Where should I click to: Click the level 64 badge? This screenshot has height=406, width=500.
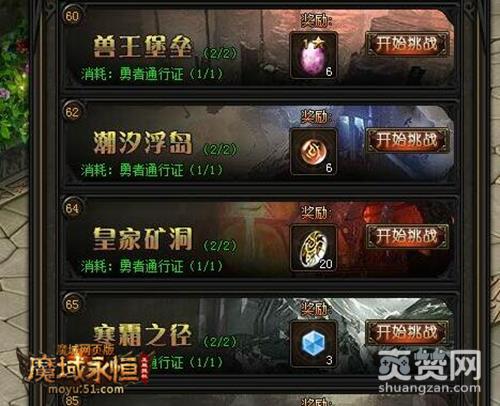(x=72, y=208)
